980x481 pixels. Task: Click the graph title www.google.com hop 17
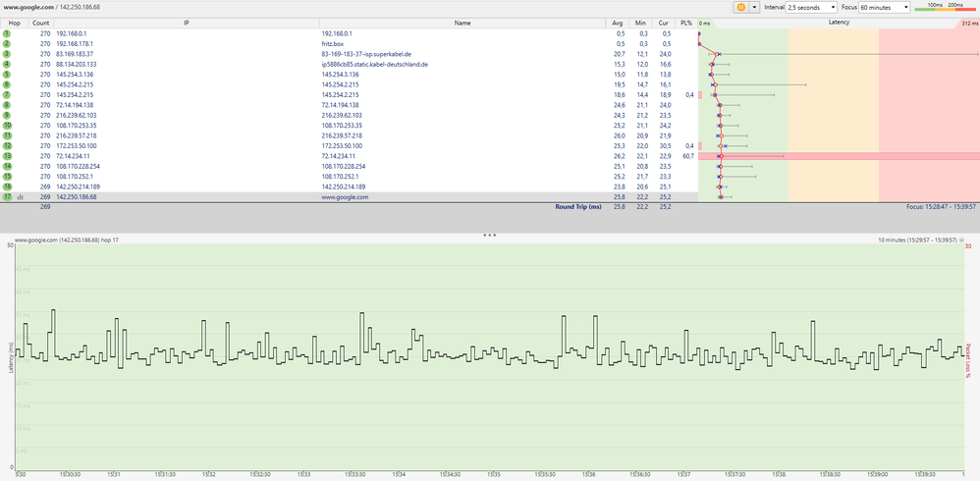point(68,240)
